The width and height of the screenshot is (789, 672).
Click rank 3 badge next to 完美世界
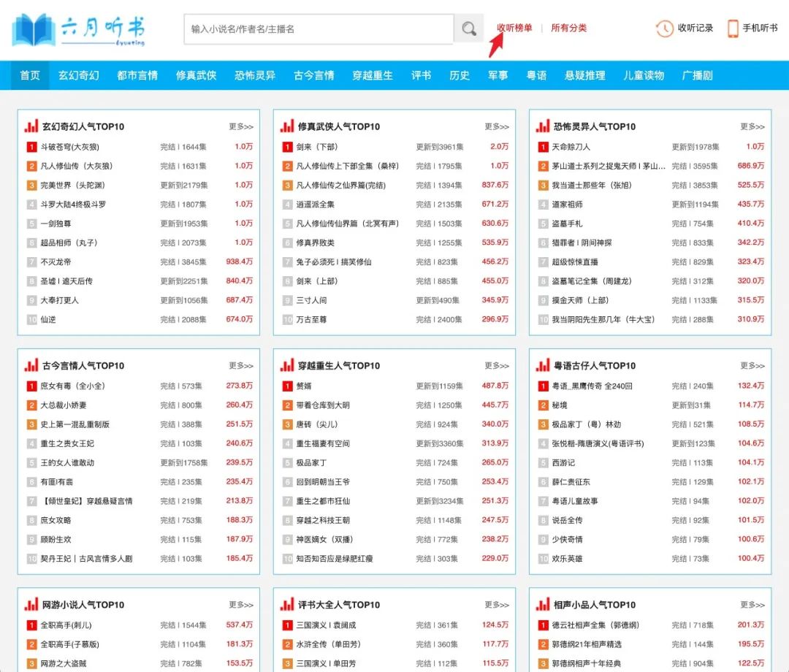click(31, 185)
